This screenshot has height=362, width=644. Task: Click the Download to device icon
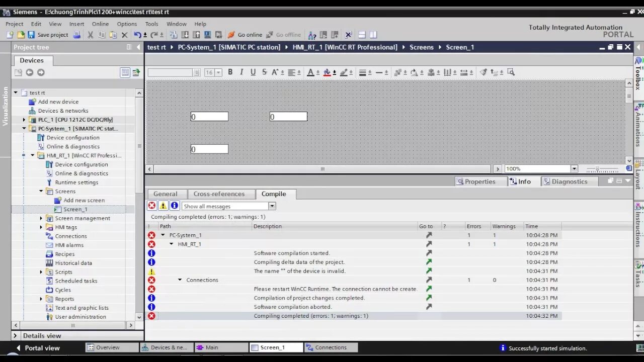point(185,35)
